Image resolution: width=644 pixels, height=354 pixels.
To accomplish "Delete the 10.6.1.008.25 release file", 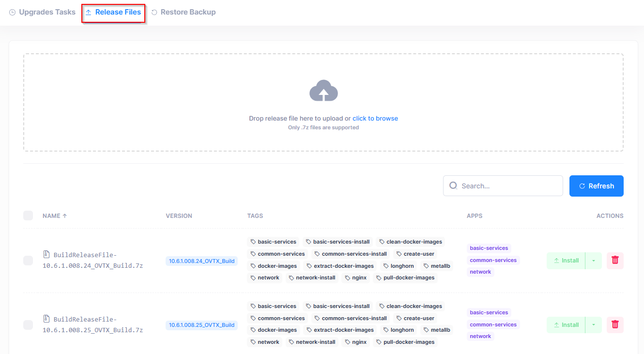I will [x=615, y=325].
